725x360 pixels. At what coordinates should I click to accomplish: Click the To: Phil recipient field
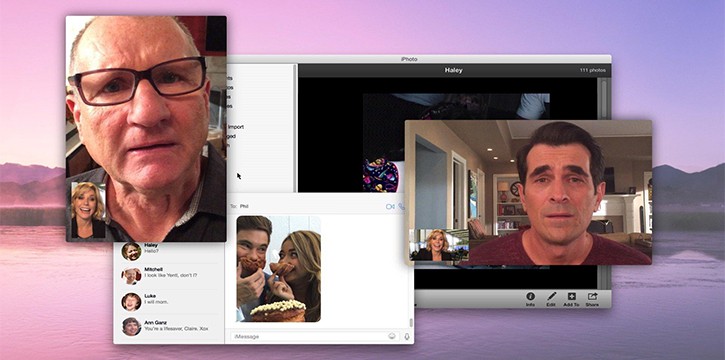pyautogui.click(x=306, y=206)
